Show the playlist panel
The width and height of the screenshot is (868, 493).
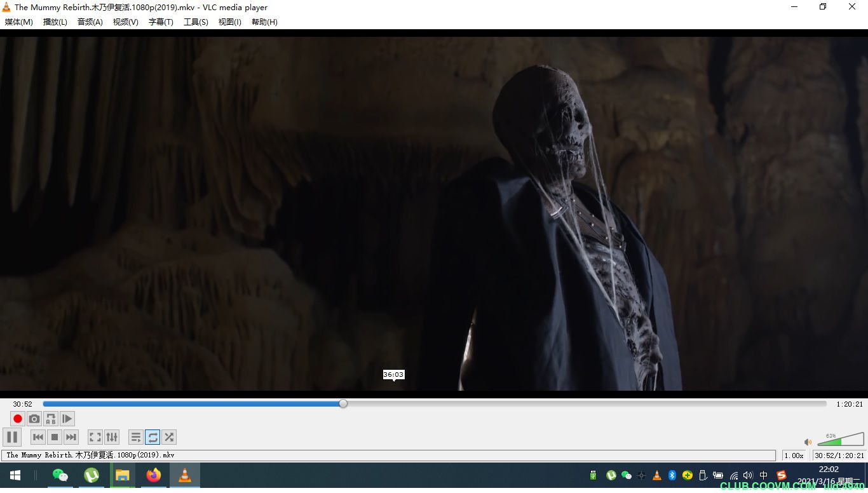[136, 437]
